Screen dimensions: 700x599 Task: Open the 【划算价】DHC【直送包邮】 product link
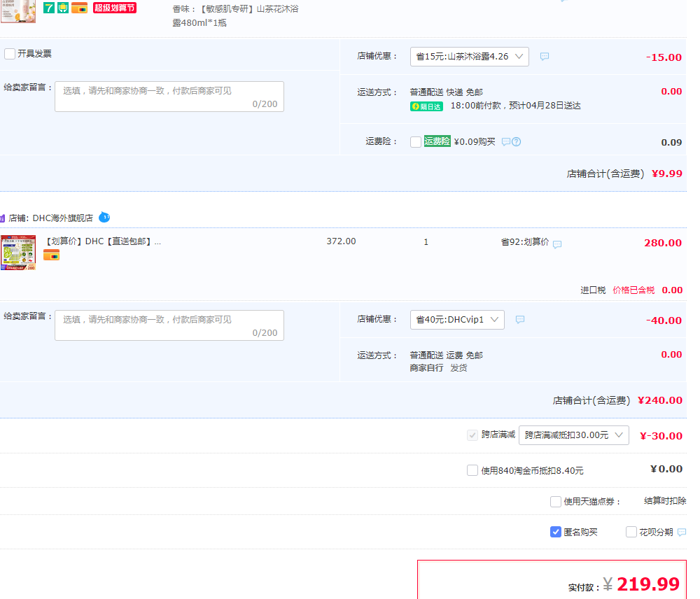click(x=104, y=241)
